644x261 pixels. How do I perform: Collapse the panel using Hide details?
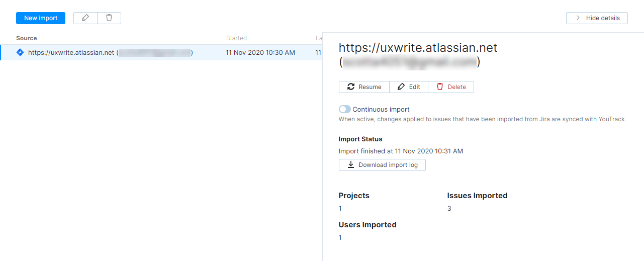597,18
